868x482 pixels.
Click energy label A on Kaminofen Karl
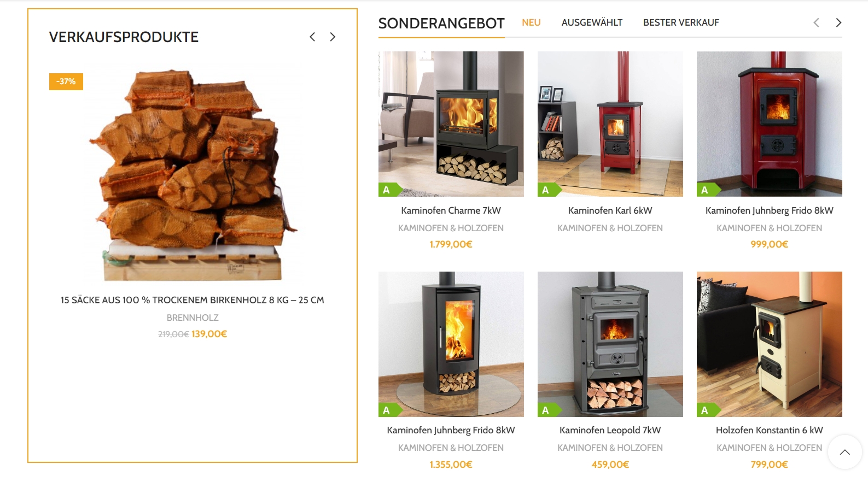(549, 190)
